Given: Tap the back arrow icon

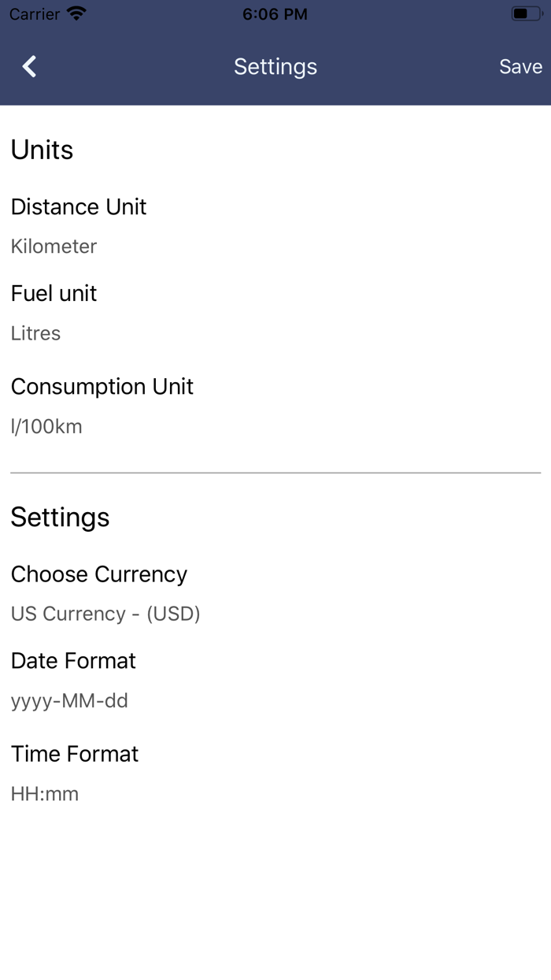Looking at the screenshot, I should [x=30, y=67].
